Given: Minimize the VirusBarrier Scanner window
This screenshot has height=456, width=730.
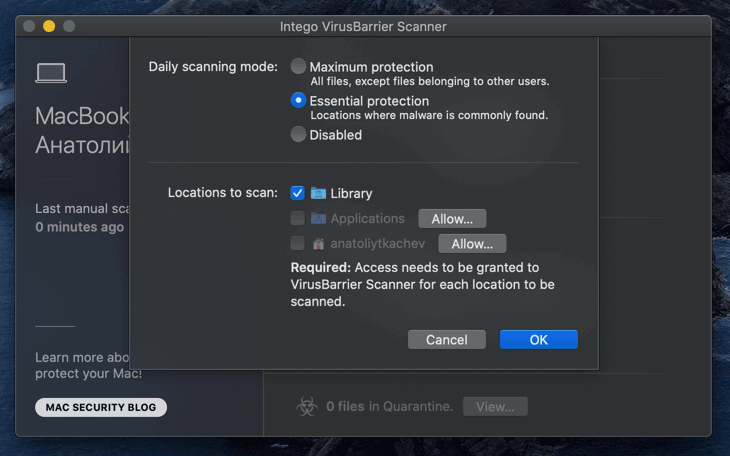Looking at the screenshot, I should point(49,26).
